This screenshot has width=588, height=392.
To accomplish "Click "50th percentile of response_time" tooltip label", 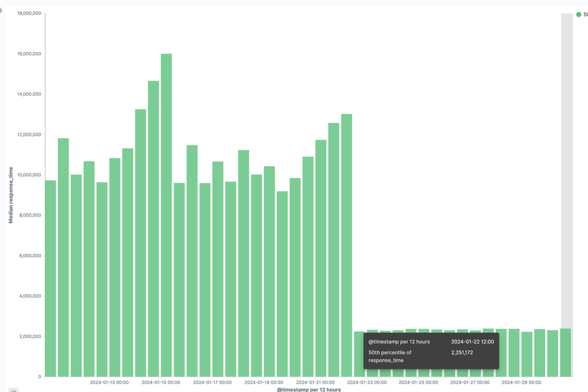I will pos(390,356).
